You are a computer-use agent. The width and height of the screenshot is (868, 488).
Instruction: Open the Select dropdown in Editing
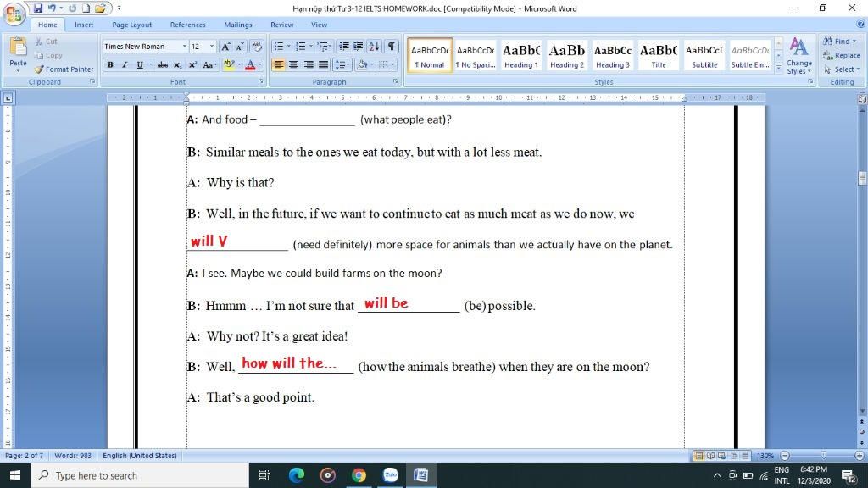pyautogui.click(x=842, y=69)
